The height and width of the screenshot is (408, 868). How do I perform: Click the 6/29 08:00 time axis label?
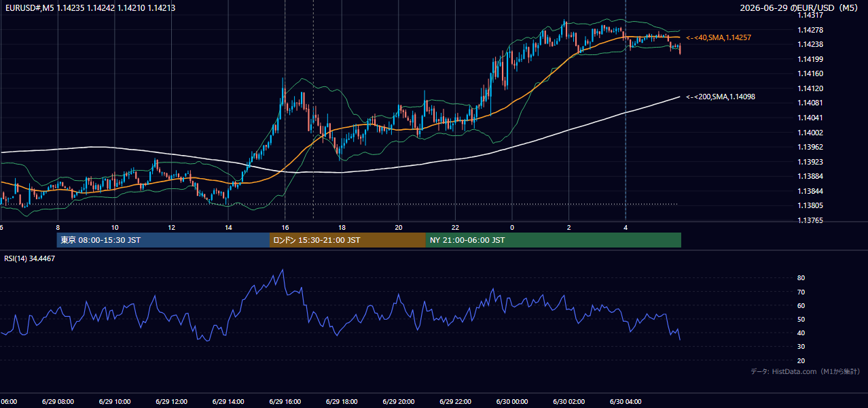click(x=58, y=401)
